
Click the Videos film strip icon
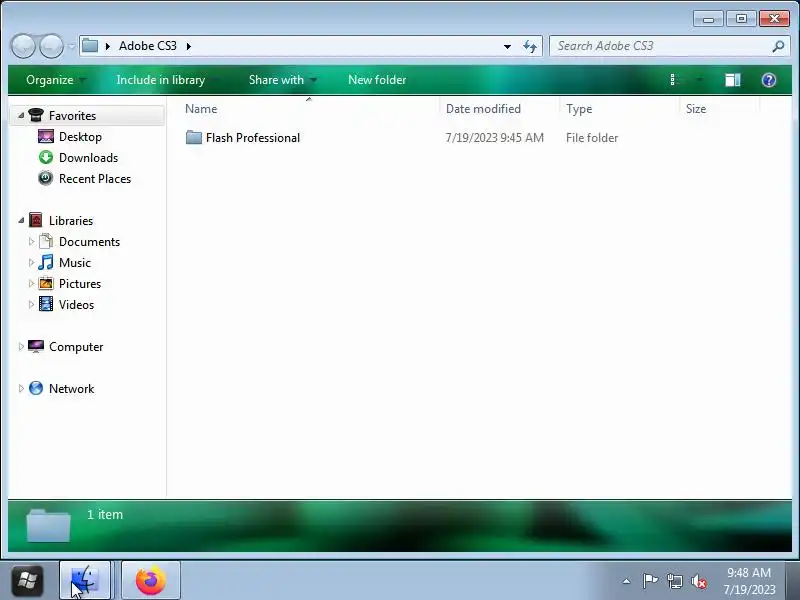click(46, 304)
